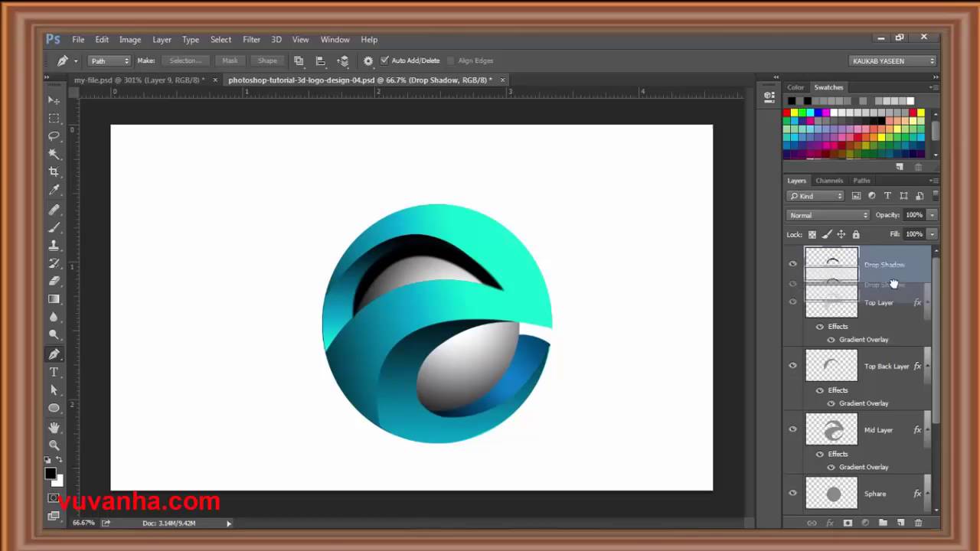Open pen options gear menu

pyautogui.click(x=368, y=60)
